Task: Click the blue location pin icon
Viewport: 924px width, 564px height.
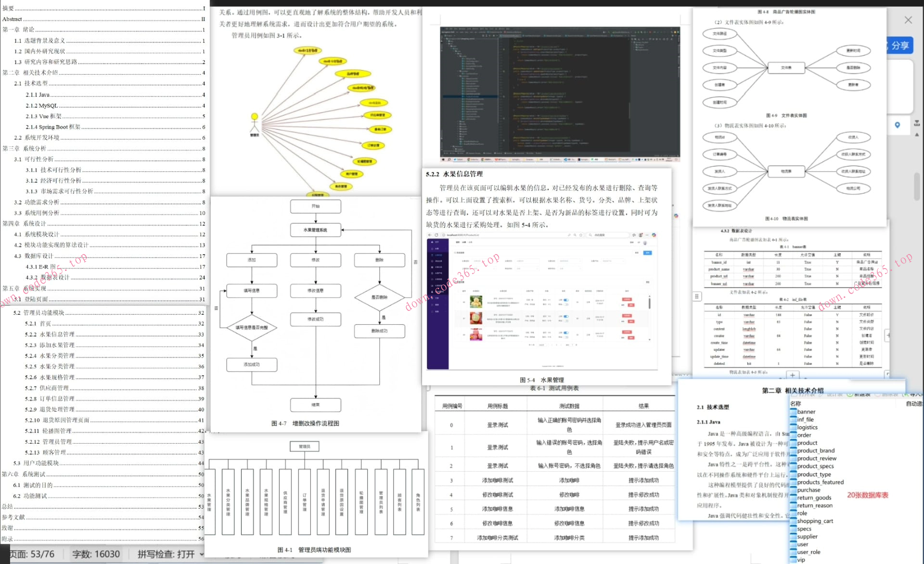Action: tap(897, 125)
